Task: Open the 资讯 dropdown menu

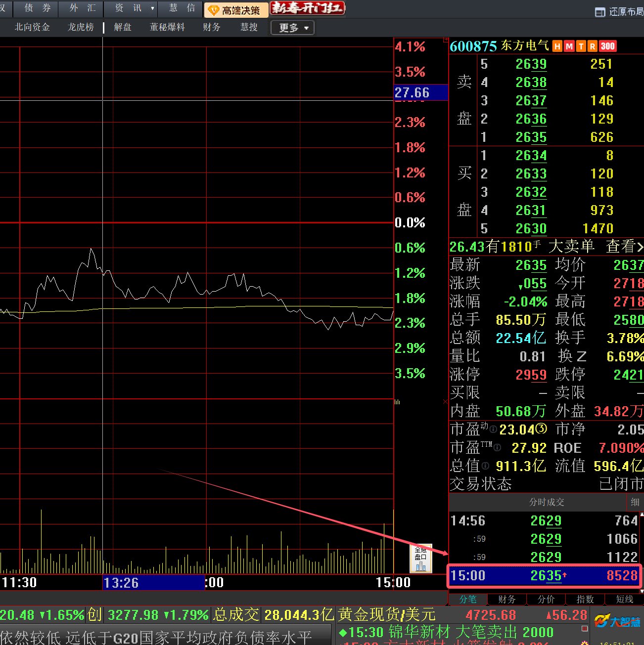Action: (131, 8)
